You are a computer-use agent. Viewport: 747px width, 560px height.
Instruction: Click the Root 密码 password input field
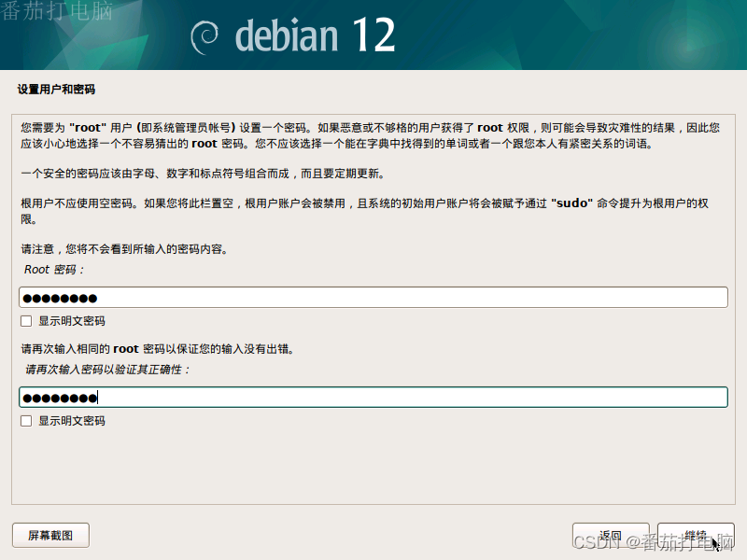tap(373, 298)
